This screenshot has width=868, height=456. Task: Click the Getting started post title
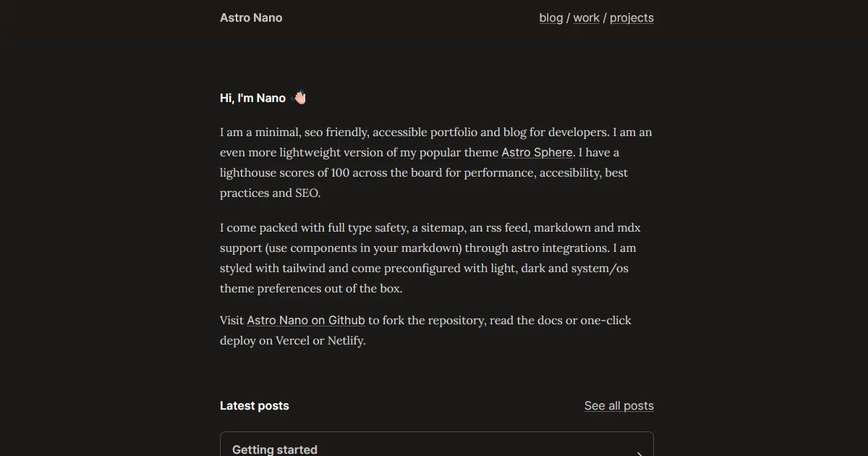[x=275, y=449]
